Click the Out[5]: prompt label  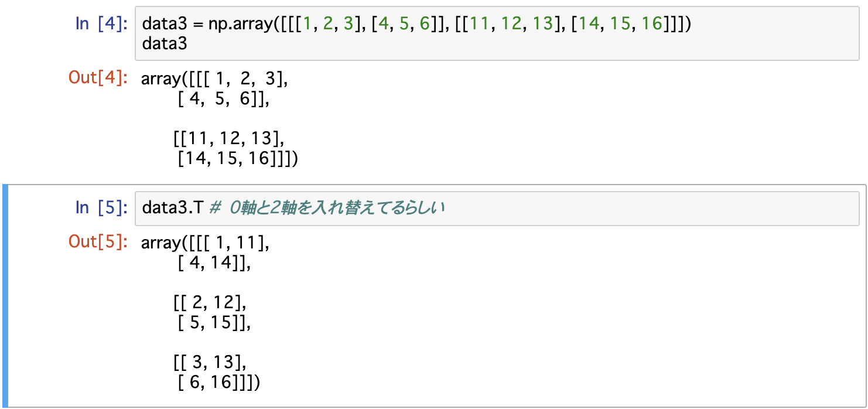tap(98, 242)
